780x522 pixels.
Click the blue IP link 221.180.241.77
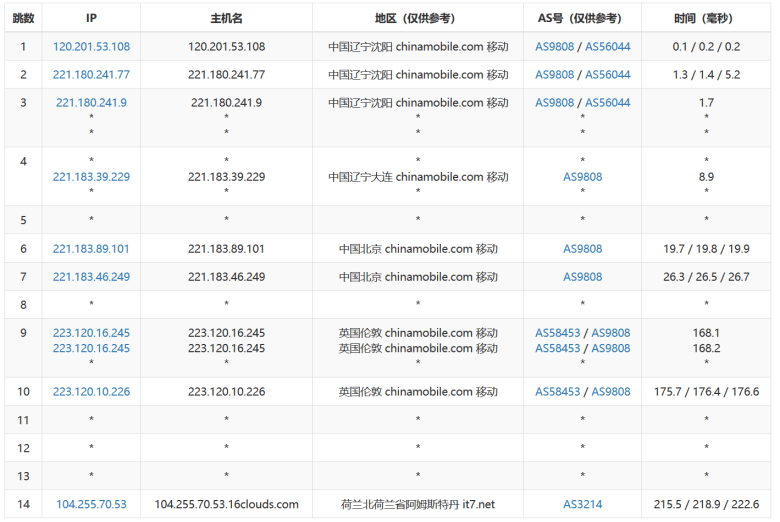click(91, 74)
